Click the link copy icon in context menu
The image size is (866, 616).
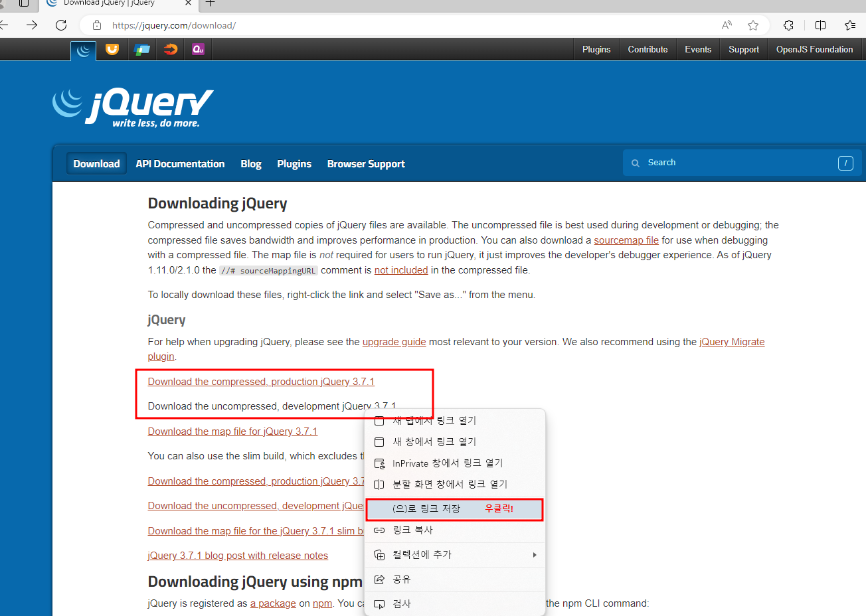[x=379, y=530]
